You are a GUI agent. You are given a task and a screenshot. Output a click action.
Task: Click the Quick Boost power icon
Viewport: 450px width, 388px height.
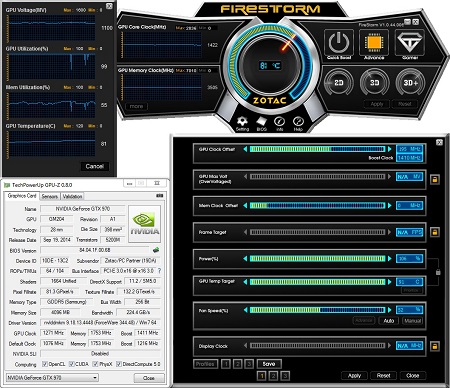click(x=339, y=42)
